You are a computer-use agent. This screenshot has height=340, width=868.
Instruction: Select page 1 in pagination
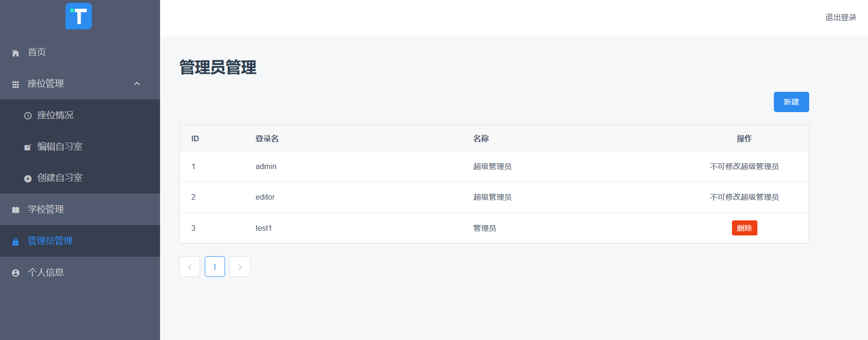click(x=215, y=267)
